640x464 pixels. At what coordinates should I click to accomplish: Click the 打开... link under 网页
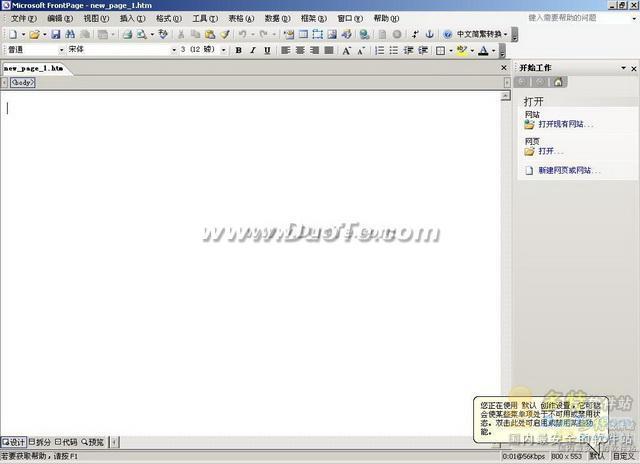551,151
